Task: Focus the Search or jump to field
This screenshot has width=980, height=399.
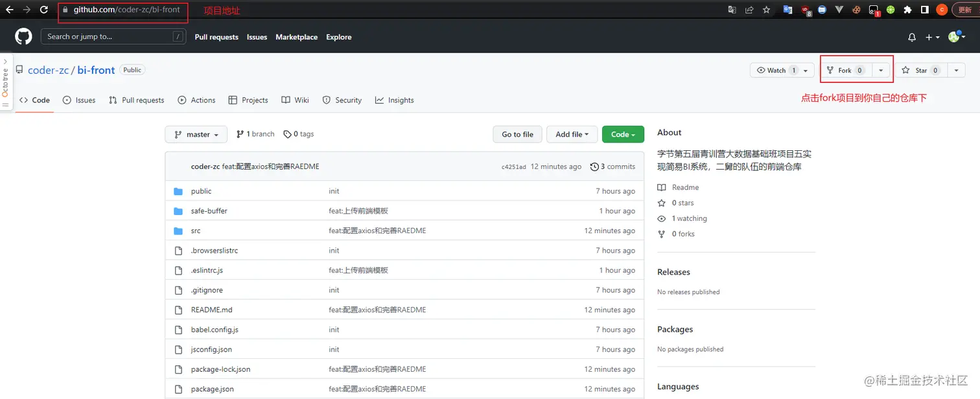Action: [113, 37]
